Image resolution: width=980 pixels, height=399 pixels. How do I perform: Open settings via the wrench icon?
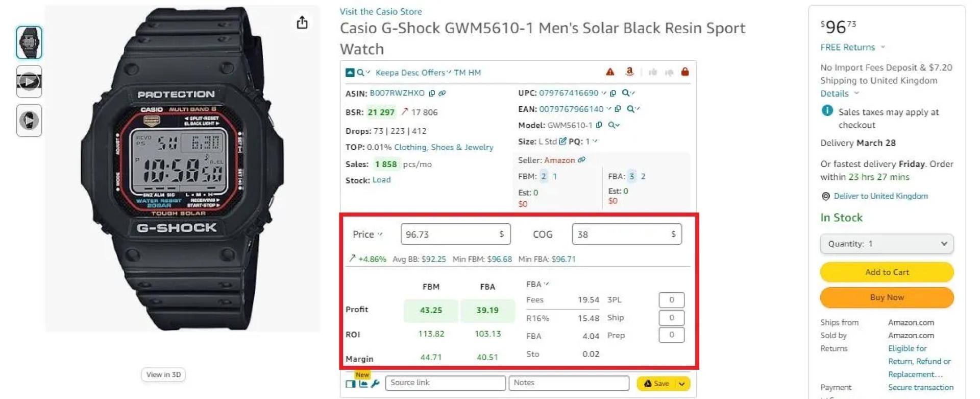(375, 384)
